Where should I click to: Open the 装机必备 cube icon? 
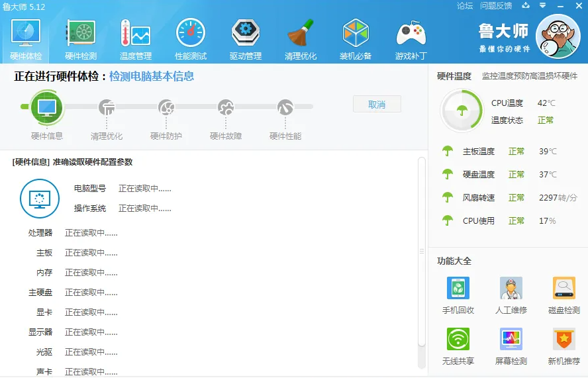356,33
